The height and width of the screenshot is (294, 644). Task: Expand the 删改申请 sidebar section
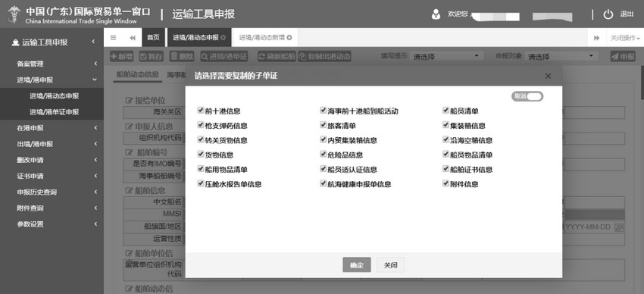(52, 160)
